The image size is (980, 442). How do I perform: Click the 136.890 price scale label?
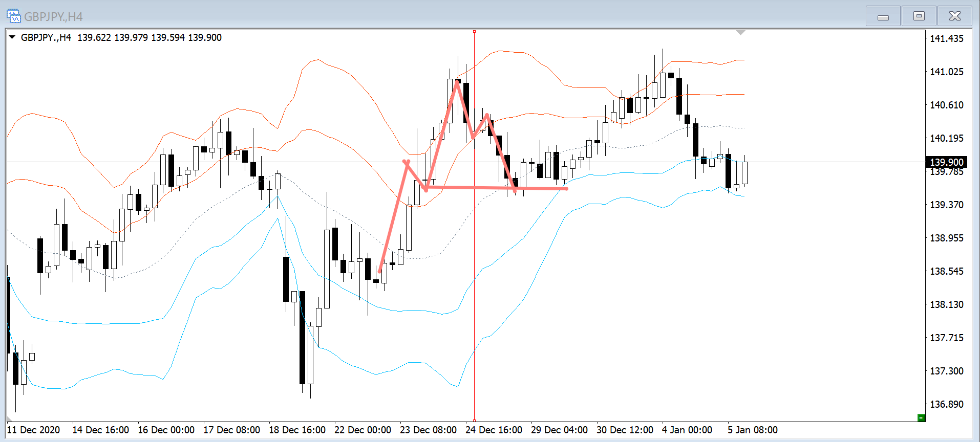(946, 404)
